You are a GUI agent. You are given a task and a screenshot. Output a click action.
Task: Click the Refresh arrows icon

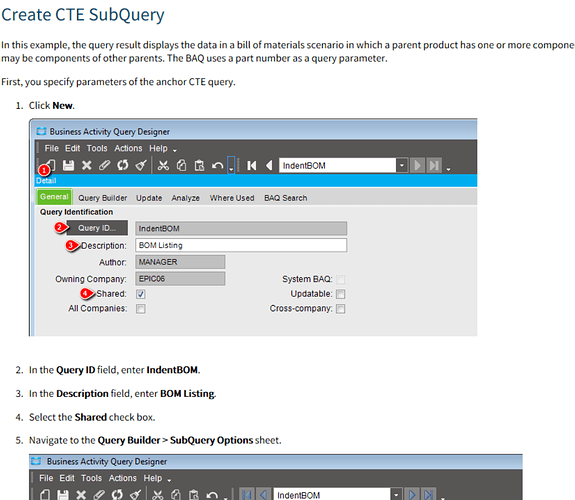tap(122, 165)
